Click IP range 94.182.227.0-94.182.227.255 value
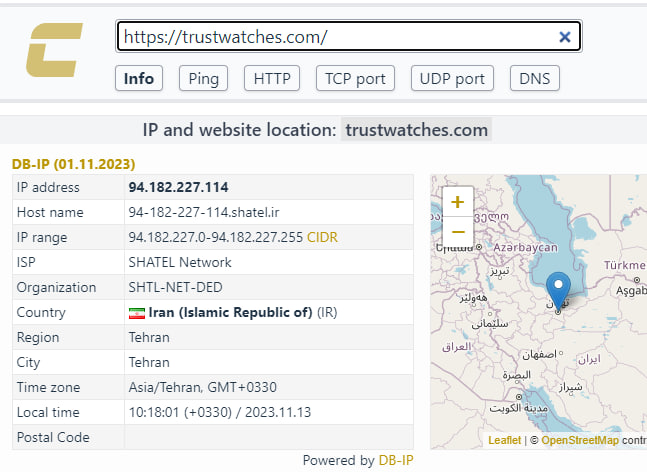Viewport: 647px width, 472px height. (216, 237)
